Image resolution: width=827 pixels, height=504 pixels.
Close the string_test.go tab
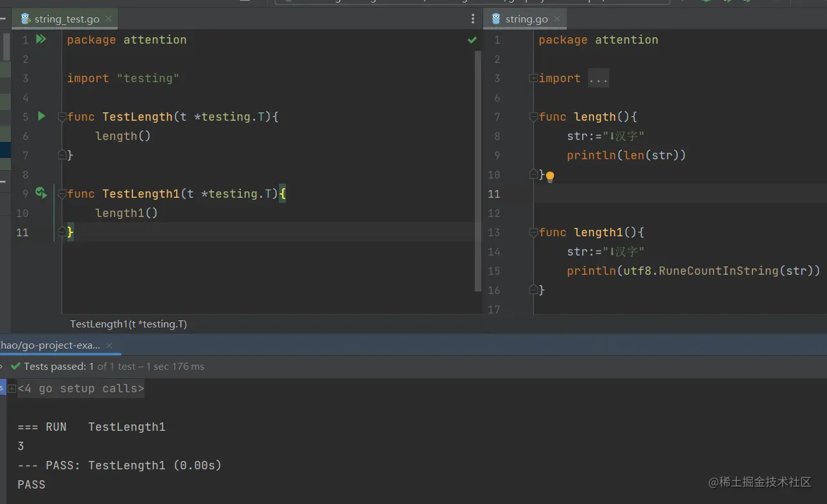coord(109,19)
